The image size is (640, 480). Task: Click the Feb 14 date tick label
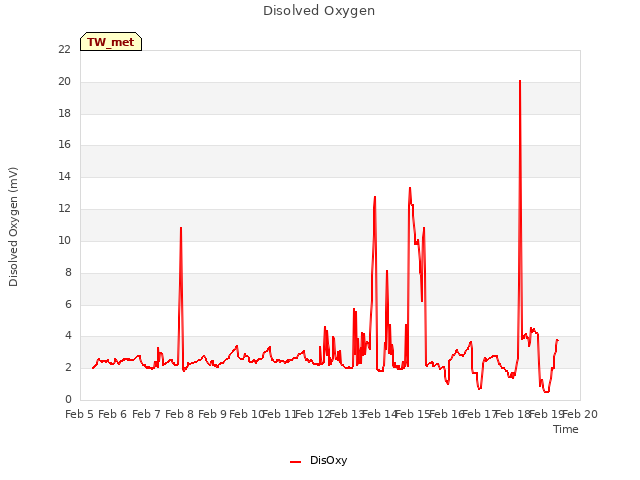click(x=380, y=414)
